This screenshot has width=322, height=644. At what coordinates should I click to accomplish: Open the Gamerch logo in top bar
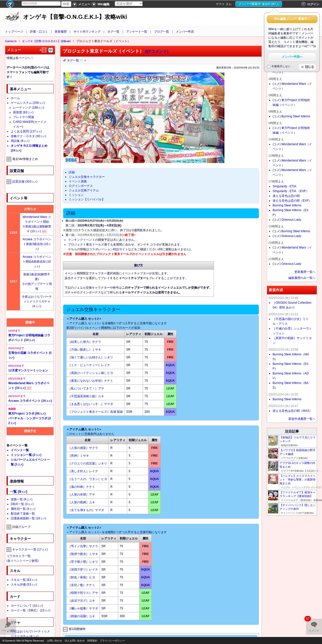point(10,4)
